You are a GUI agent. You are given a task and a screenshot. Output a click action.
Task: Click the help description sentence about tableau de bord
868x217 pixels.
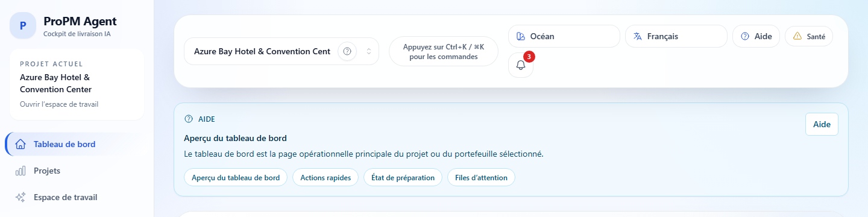point(363,154)
